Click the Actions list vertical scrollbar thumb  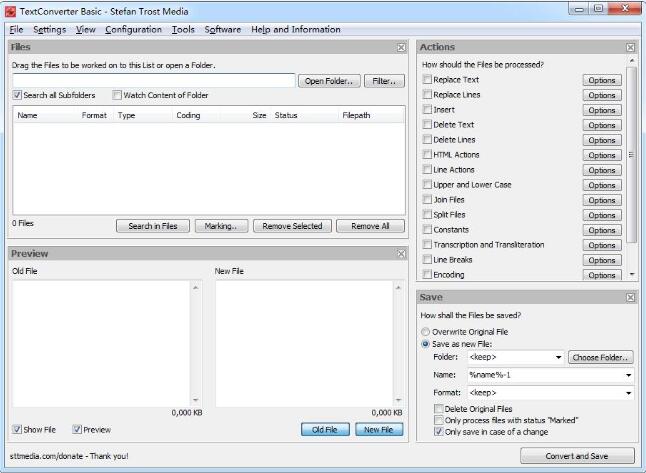pyautogui.click(x=631, y=155)
